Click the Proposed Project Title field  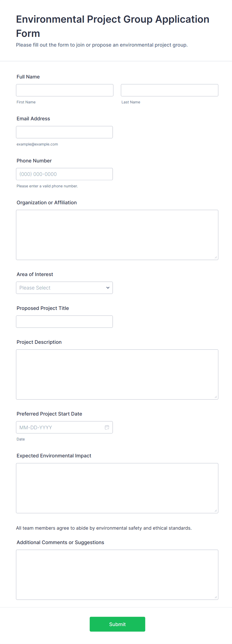click(64, 321)
